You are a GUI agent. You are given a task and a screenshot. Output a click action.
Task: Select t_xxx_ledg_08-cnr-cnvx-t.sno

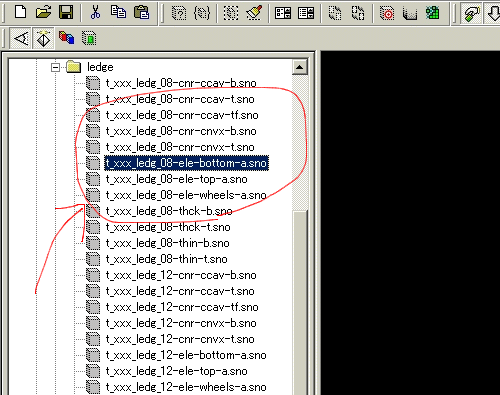(x=180, y=147)
